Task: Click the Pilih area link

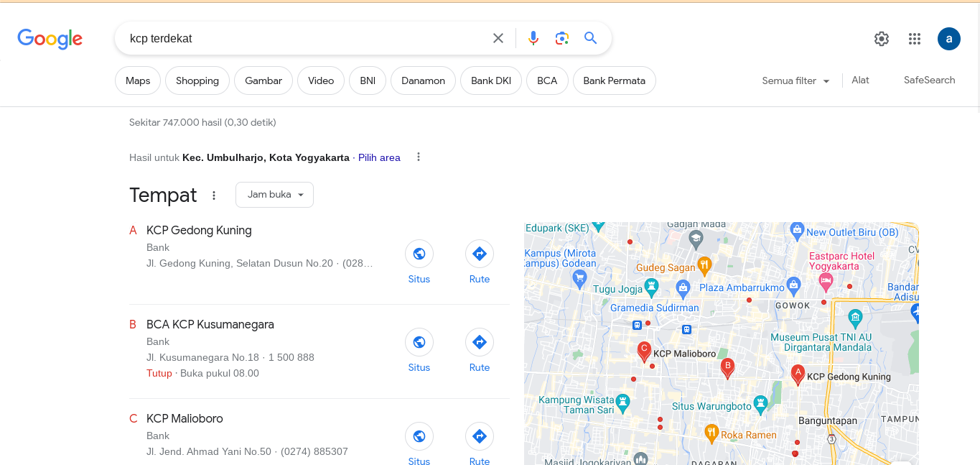Action: [x=379, y=157]
